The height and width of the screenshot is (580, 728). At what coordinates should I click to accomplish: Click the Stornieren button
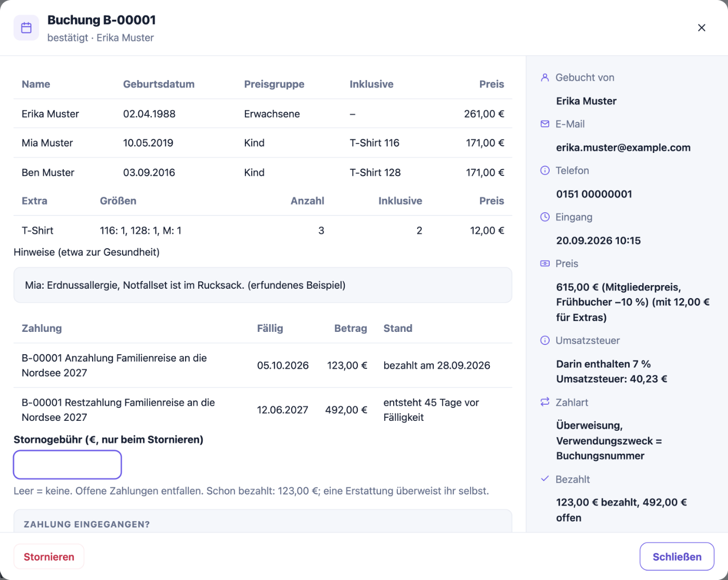pyautogui.click(x=49, y=557)
